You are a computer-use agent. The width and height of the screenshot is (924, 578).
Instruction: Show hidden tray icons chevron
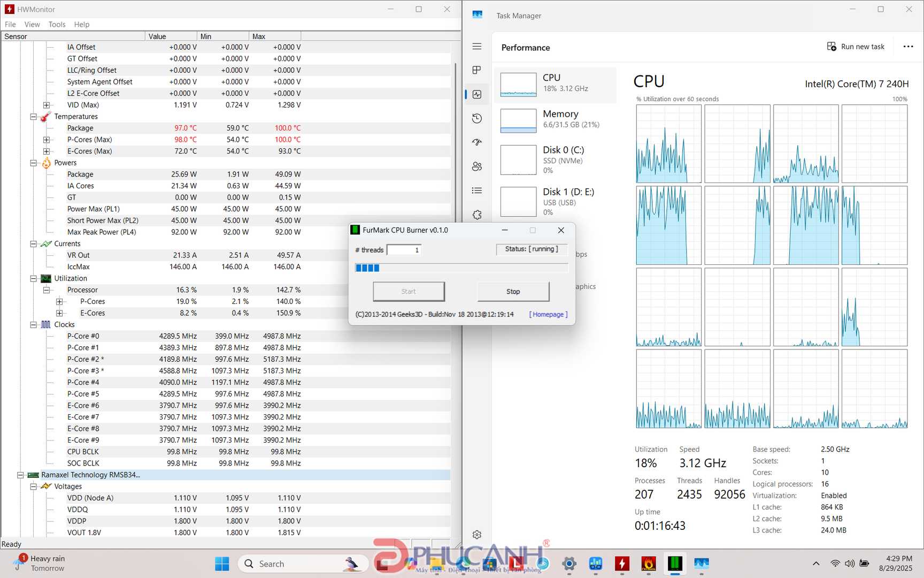pos(816,564)
